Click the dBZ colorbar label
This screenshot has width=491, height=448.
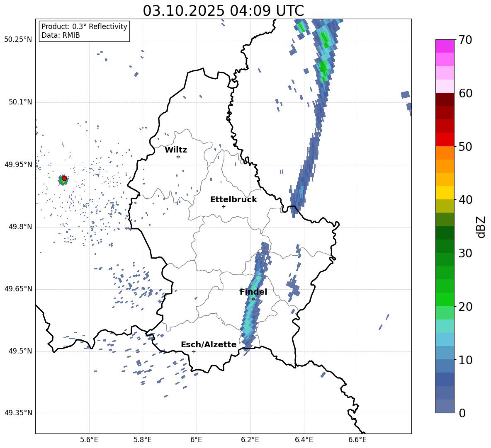click(481, 227)
